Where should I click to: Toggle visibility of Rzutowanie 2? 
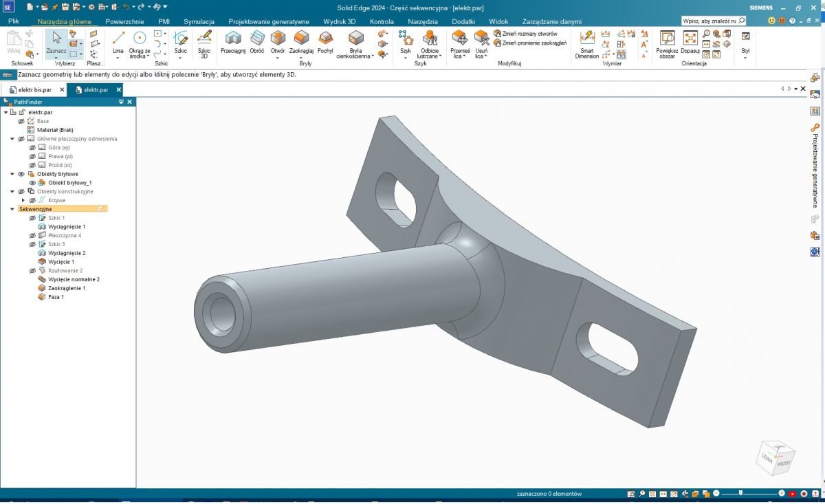(x=32, y=271)
